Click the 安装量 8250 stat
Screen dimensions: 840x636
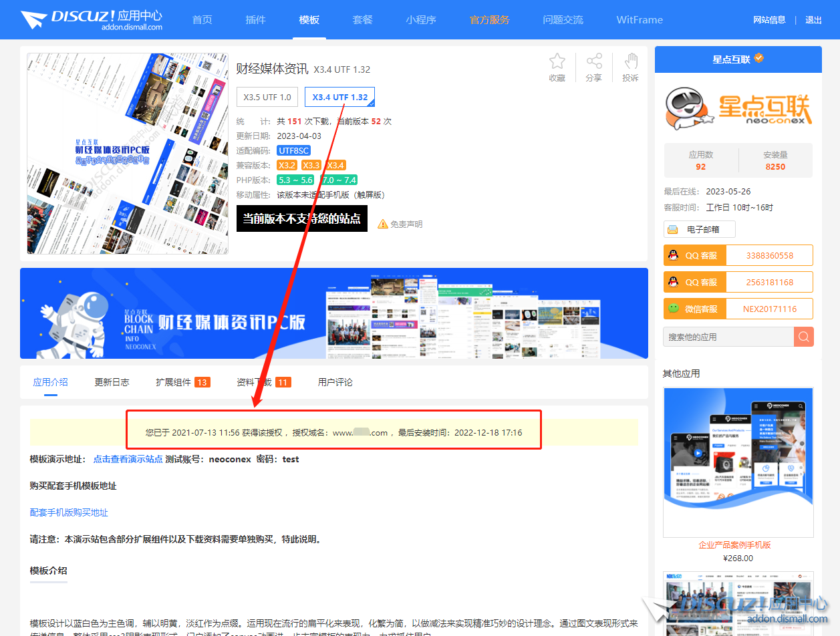(775, 160)
